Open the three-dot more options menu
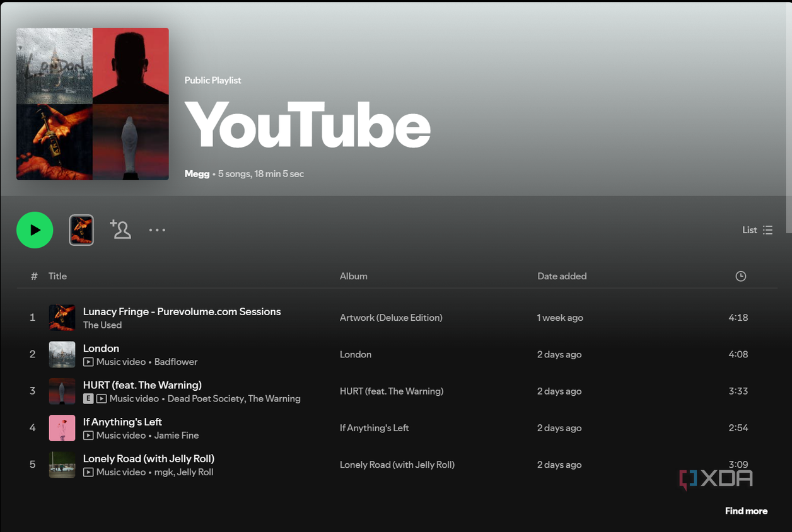This screenshot has width=792, height=532. (157, 230)
